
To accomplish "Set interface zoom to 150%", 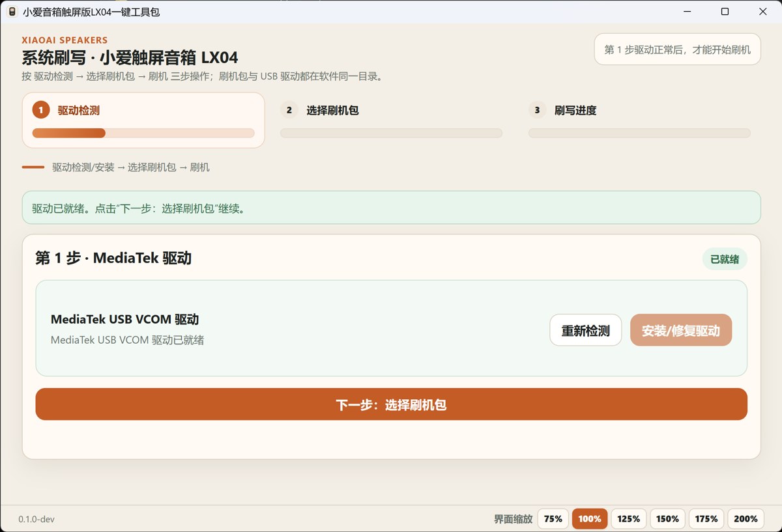I will [668, 519].
